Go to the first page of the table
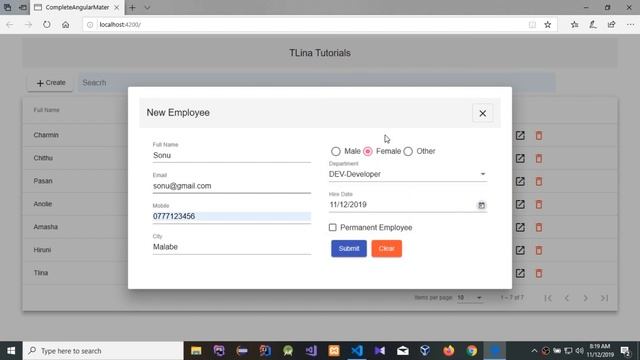This screenshot has width=640, height=360. tap(548, 298)
